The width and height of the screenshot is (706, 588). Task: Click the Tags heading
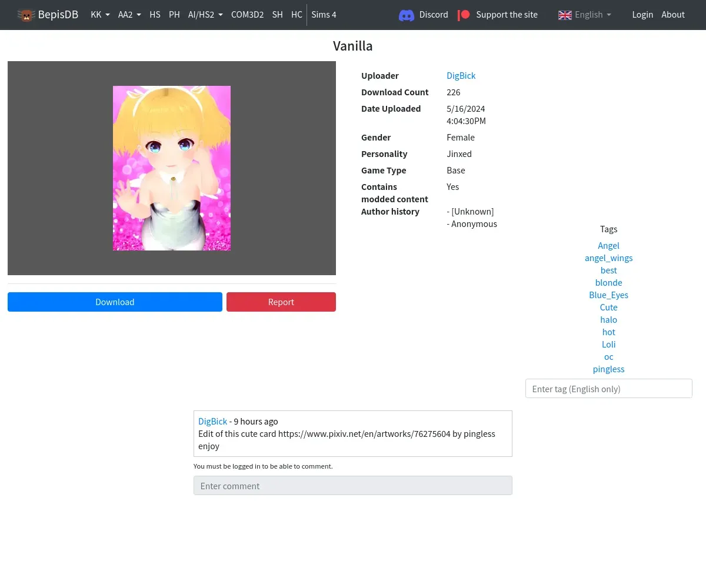pyautogui.click(x=608, y=229)
